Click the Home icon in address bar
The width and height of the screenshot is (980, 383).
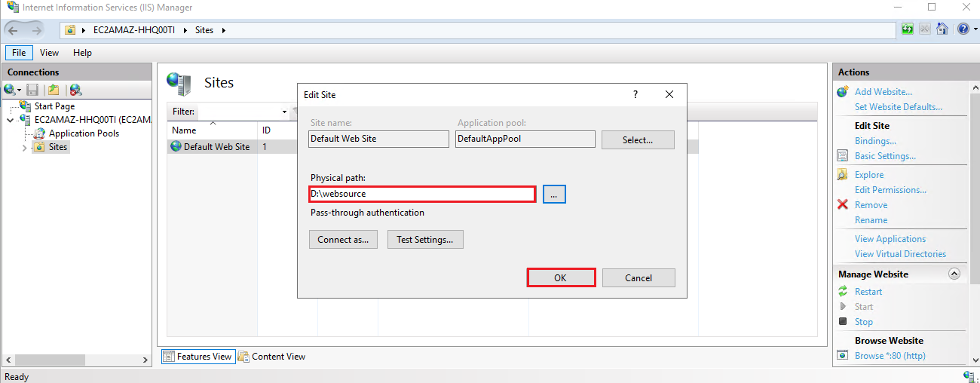coord(942,29)
